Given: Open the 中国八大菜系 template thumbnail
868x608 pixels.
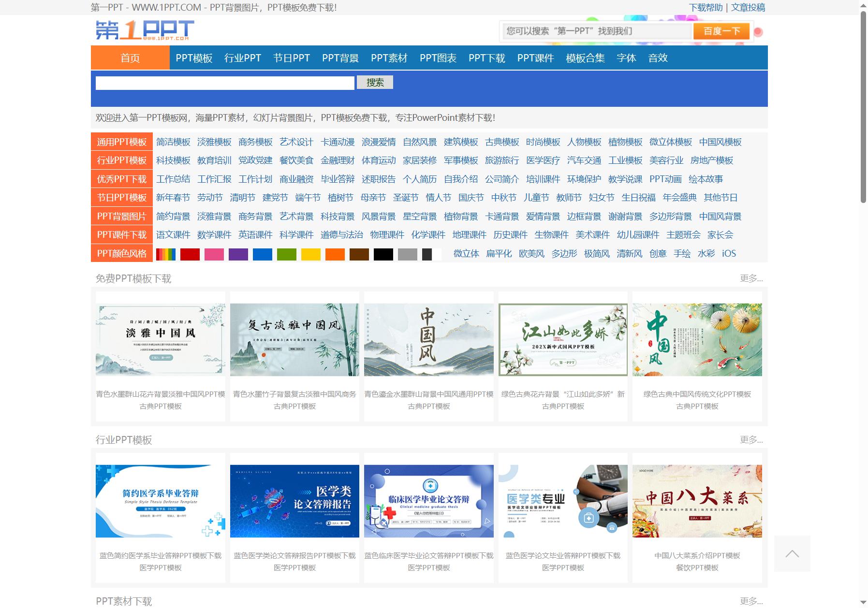Looking at the screenshot, I should (x=697, y=501).
